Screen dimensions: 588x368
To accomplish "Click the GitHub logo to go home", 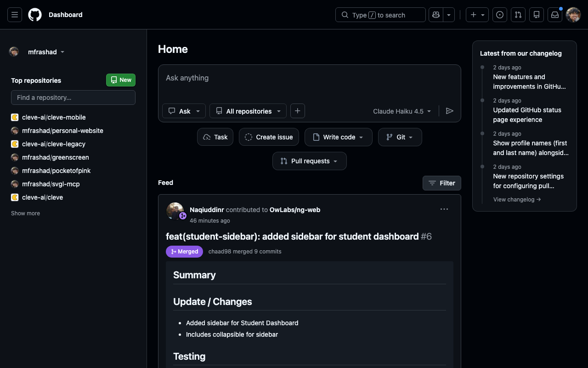I will point(34,14).
